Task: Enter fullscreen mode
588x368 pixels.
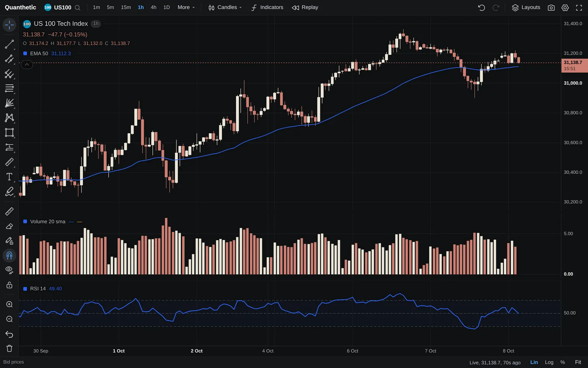Action: click(x=579, y=7)
